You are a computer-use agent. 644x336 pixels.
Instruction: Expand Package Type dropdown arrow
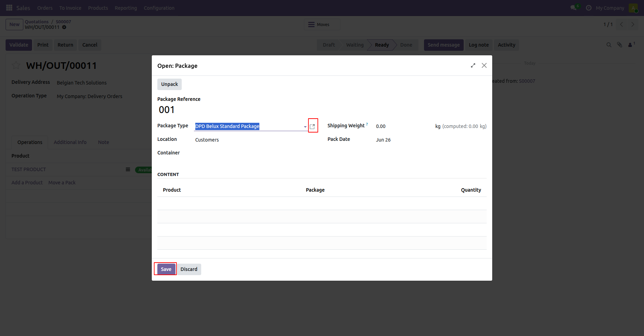click(305, 127)
